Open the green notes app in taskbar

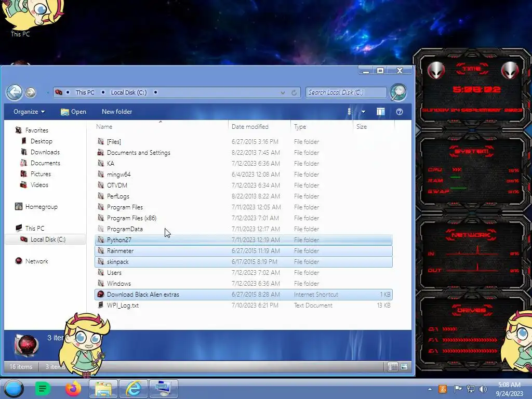(x=43, y=389)
